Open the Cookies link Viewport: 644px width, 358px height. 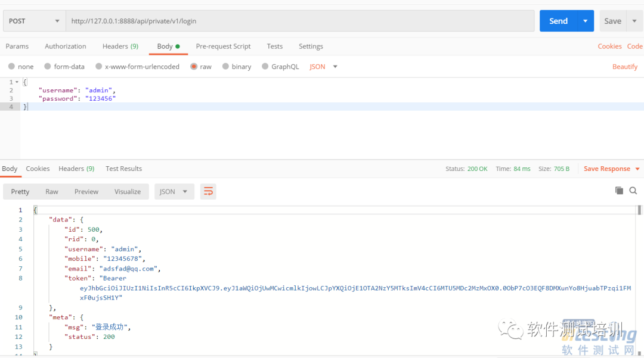point(609,46)
